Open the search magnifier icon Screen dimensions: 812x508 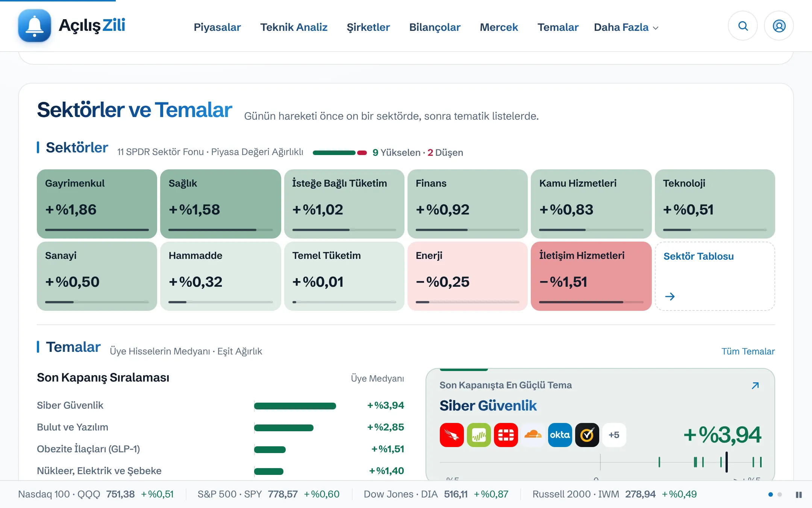pos(743,26)
